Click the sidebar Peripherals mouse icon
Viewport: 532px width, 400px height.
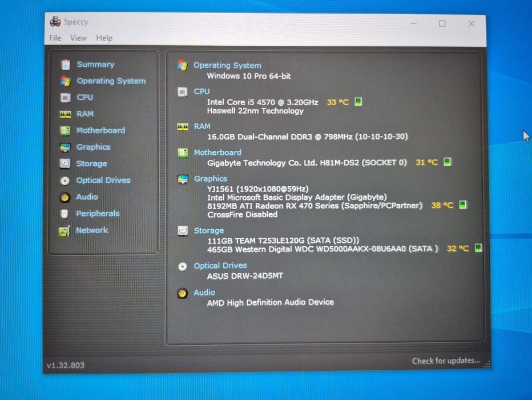coord(65,214)
